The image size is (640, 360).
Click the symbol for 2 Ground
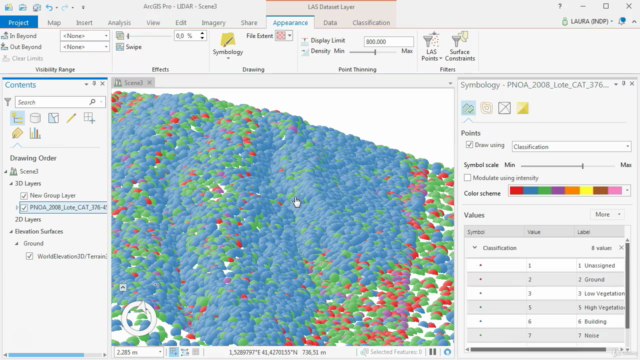tap(480, 280)
